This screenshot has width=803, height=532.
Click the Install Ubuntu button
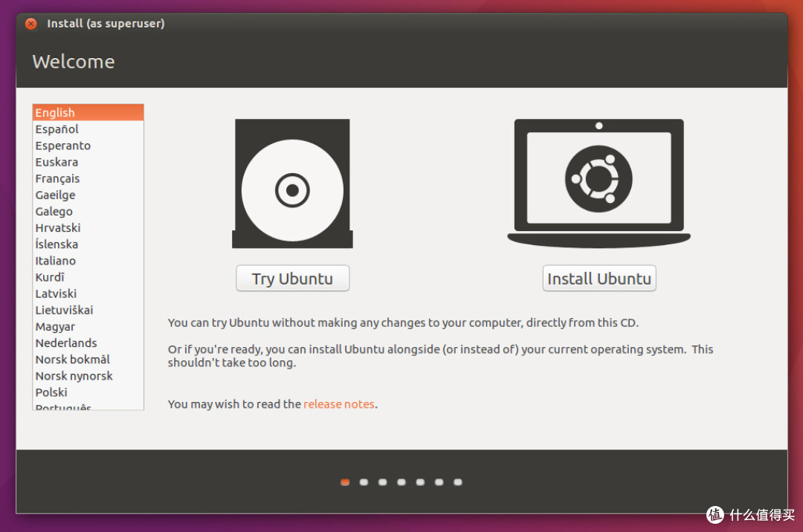click(599, 279)
